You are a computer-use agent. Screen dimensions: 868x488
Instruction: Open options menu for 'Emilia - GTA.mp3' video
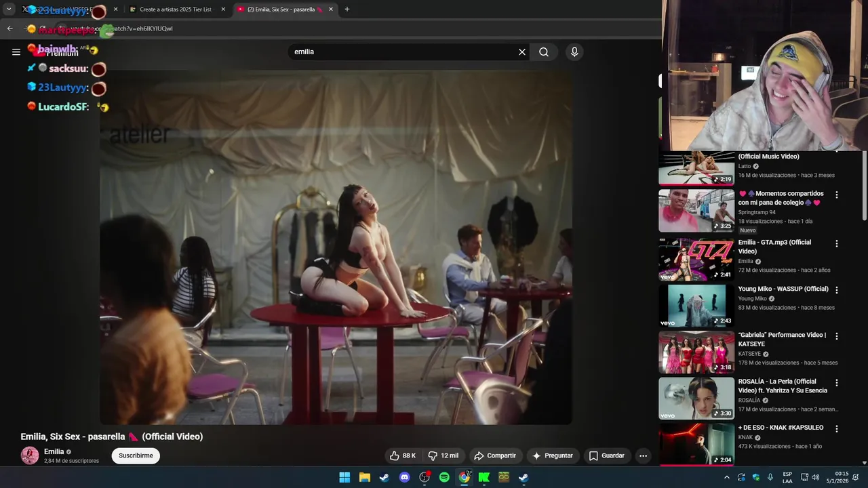click(836, 243)
